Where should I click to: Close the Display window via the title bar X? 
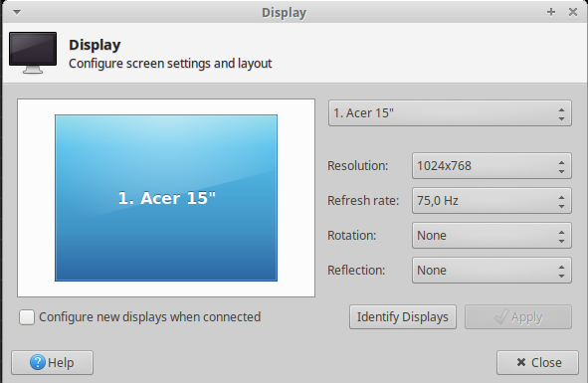573,12
